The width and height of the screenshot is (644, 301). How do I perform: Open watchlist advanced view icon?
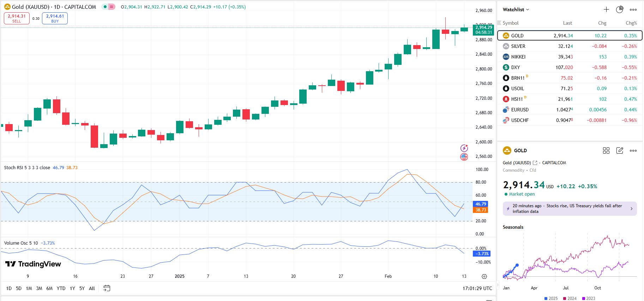tap(620, 10)
